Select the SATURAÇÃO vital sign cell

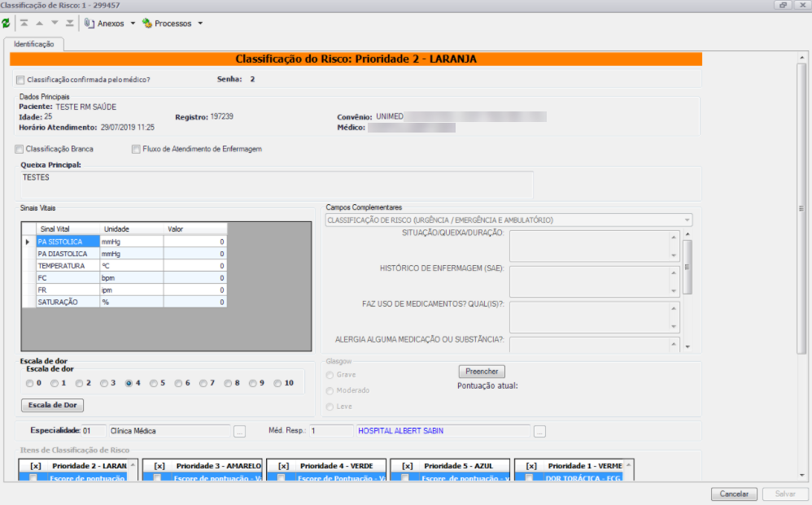coord(68,303)
